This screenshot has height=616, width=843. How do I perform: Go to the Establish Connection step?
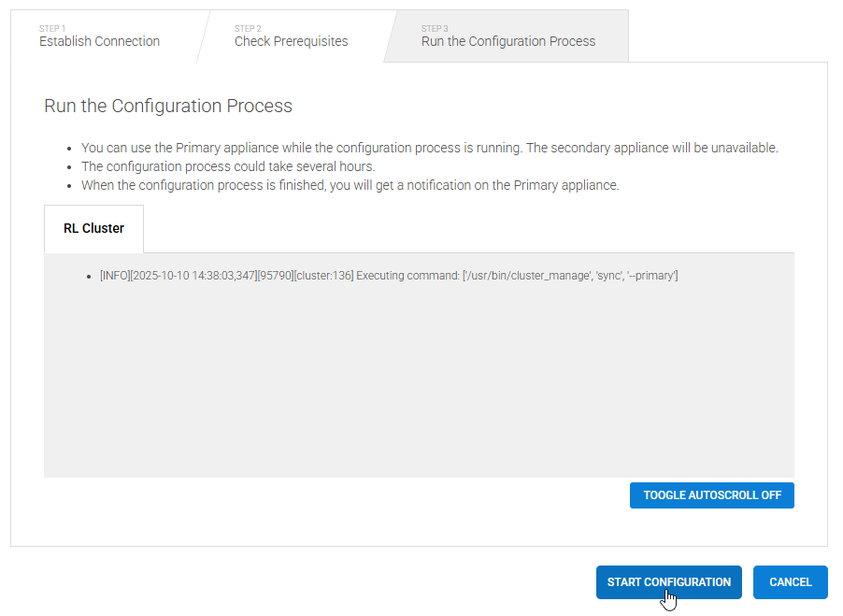[99, 41]
